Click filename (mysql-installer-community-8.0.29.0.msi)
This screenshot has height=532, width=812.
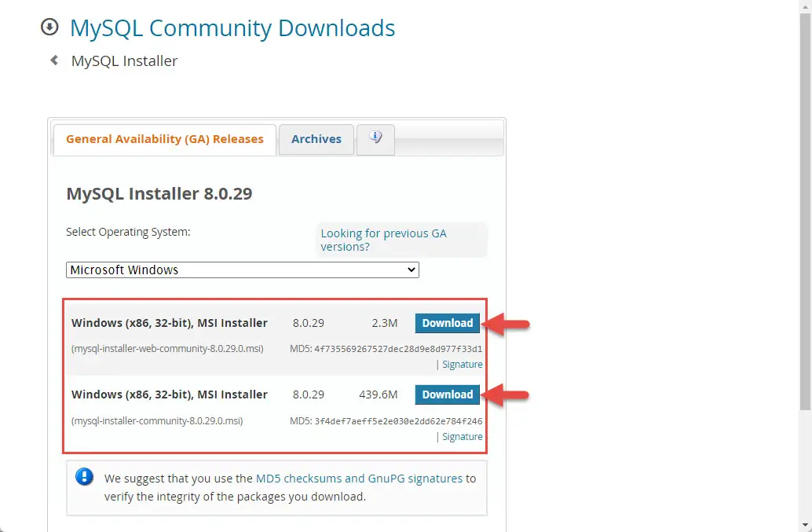157,421
